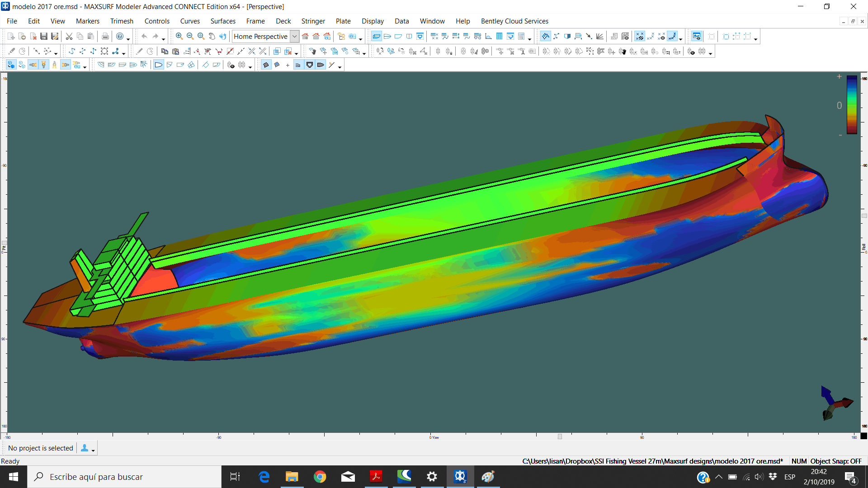This screenshot has width=868, height=488.
Task: Click the New design icon
Action: [x=11, y=37]
